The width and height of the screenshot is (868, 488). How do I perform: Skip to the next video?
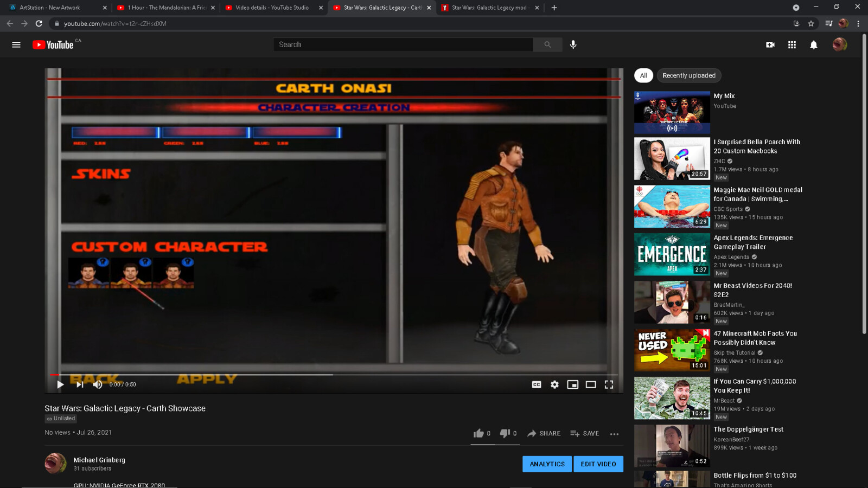[80, 384]
